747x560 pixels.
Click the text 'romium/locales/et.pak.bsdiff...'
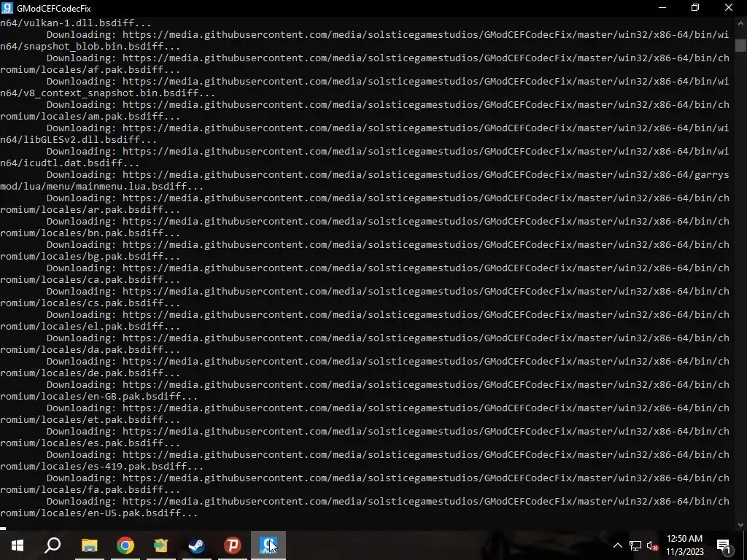[x=90, y=419]
